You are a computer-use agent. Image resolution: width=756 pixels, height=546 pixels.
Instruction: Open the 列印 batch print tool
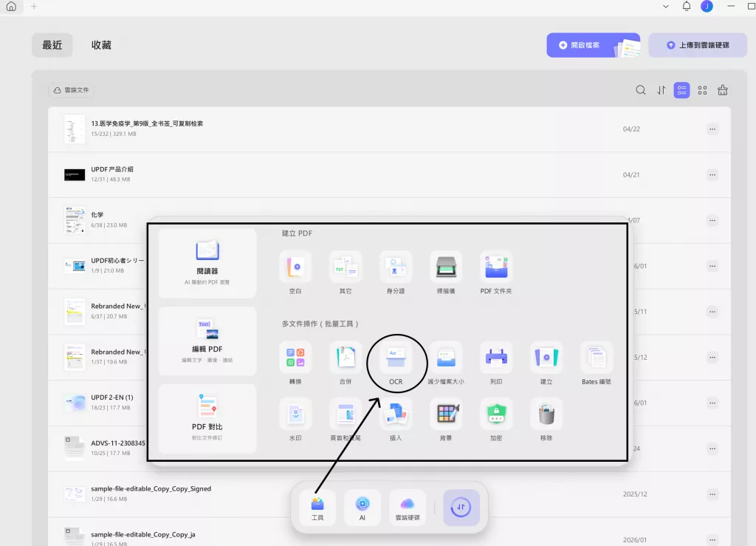coord(495,358)
